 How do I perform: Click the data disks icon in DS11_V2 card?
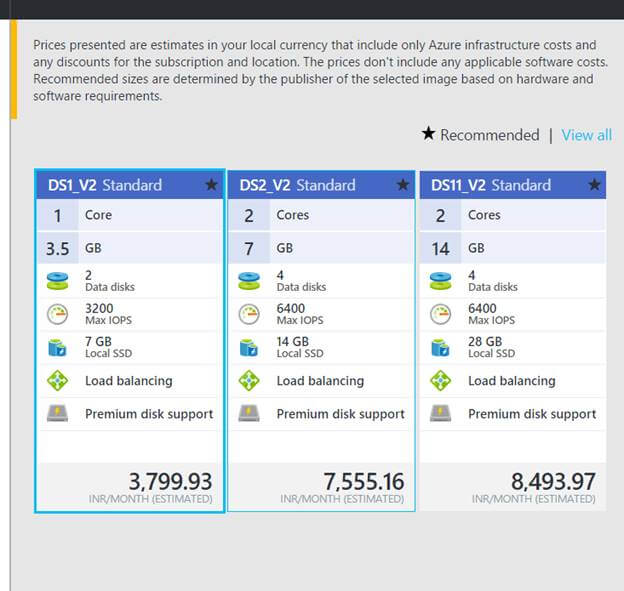441,281
